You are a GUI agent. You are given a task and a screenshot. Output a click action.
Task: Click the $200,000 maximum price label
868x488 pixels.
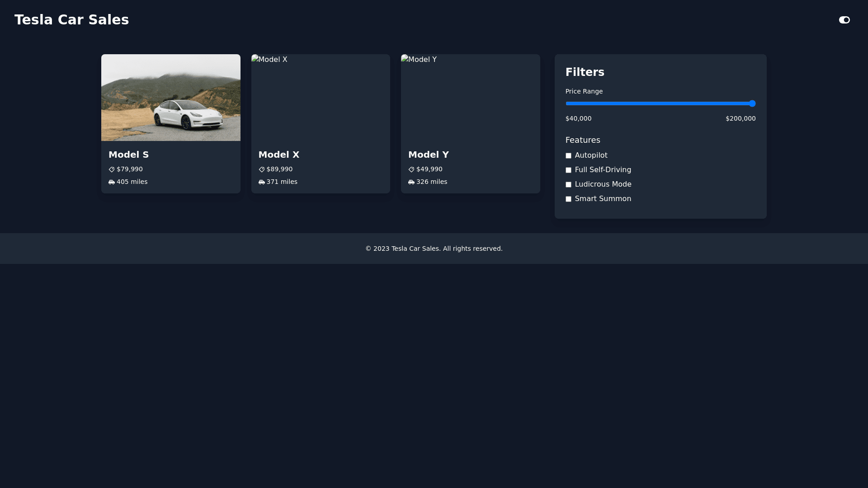click(x=740, y=118)
